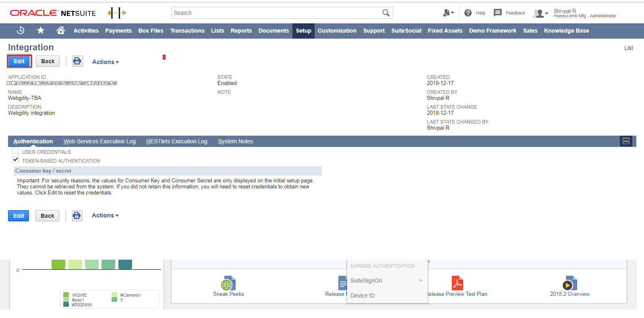The image size is (644, 318).
Task: Click the name value Webgility-TBA
Action: [25, 98]
